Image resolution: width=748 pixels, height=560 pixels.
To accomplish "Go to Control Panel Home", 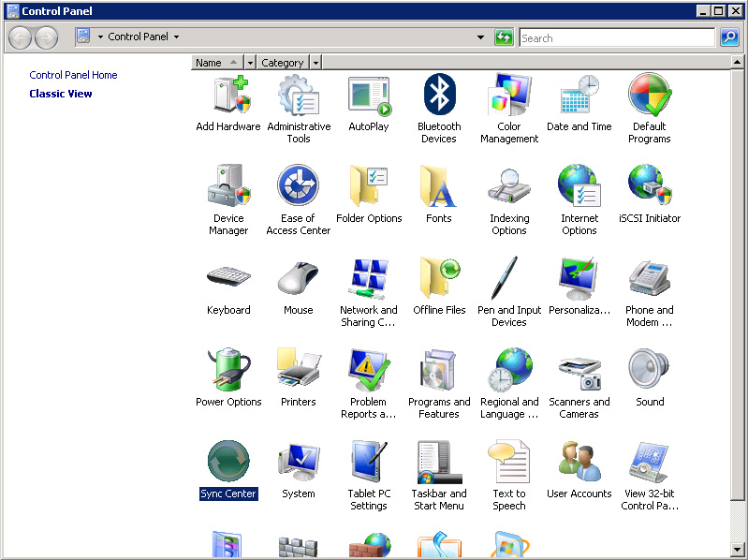I will coord(73,75).
